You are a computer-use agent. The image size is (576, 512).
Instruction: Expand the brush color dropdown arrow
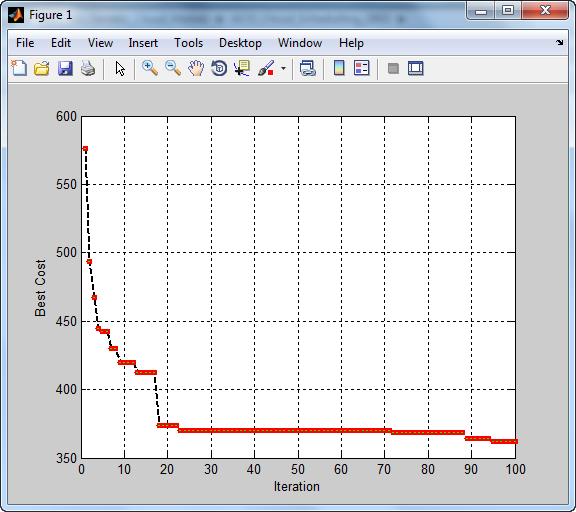[x=283, y=68]
